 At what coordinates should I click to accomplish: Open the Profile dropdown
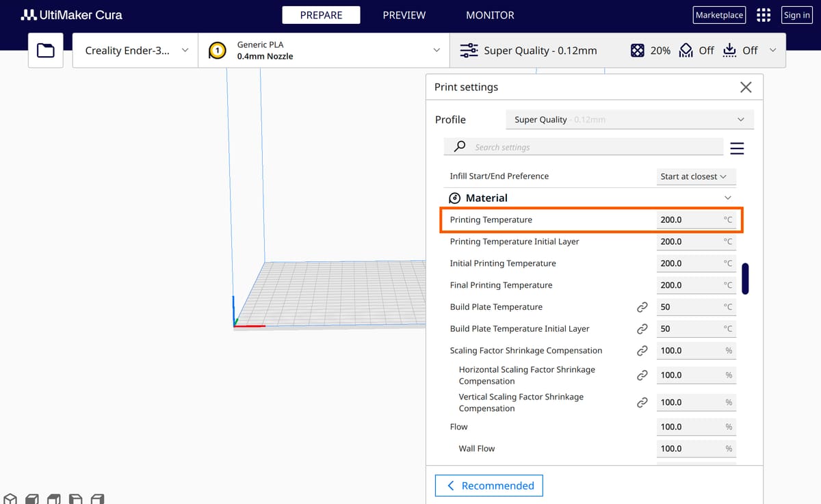(x=629, y=120)
